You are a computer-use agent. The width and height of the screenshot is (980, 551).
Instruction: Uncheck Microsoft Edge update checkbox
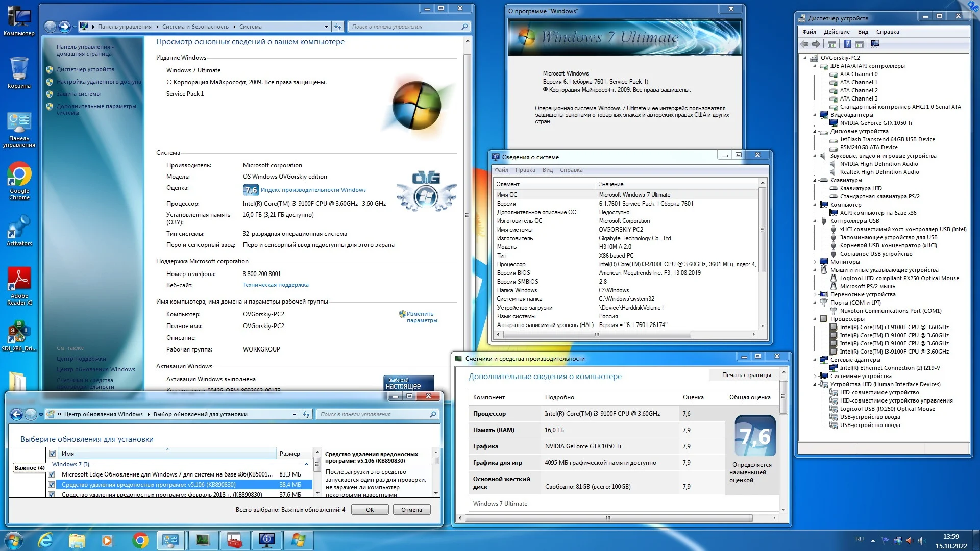point(52,474)
